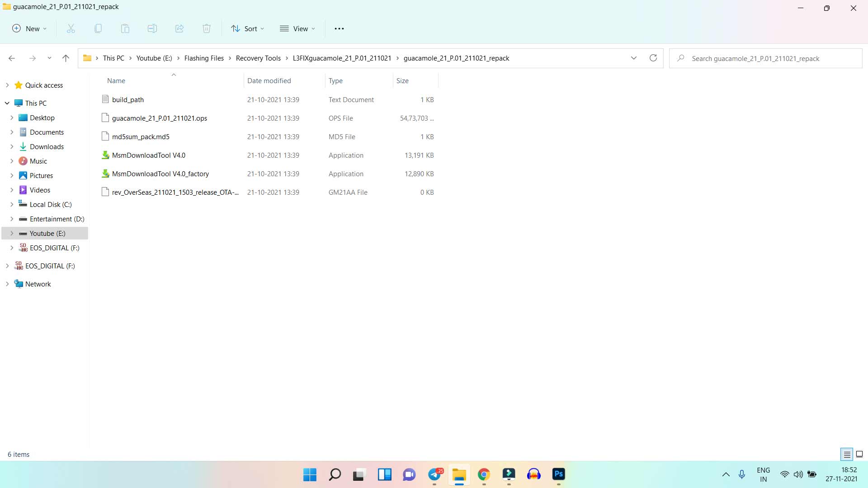This screenshot has width=868, height=488.
Task: Select Pictures in navigation pane
Action: click(x=41, y=175)
